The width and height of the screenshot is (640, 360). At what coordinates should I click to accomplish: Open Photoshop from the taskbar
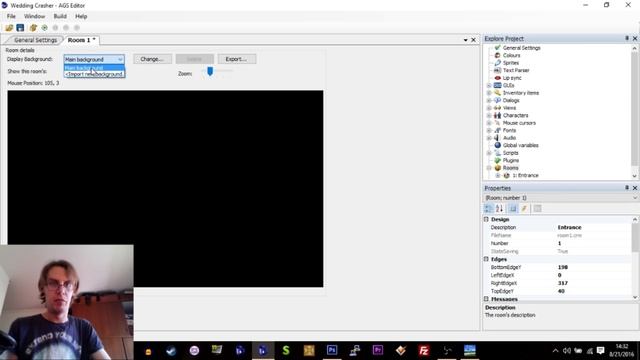(x=332, y=351)
